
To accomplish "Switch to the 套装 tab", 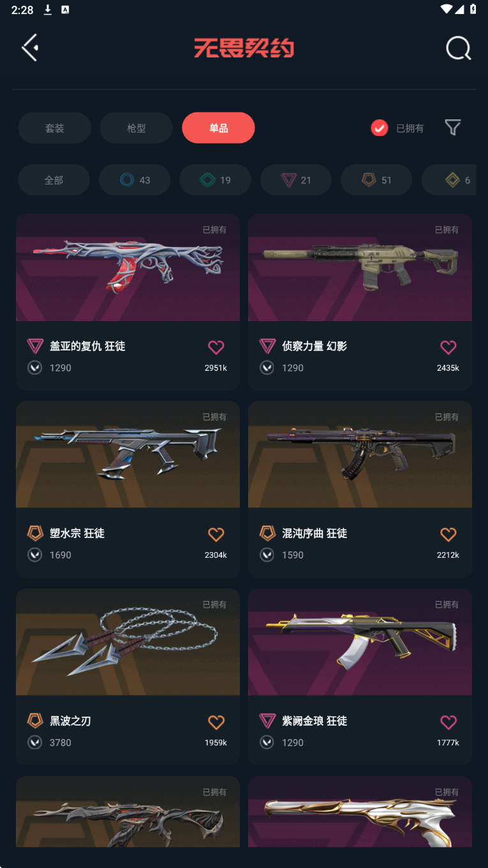I will click(54, 128).
